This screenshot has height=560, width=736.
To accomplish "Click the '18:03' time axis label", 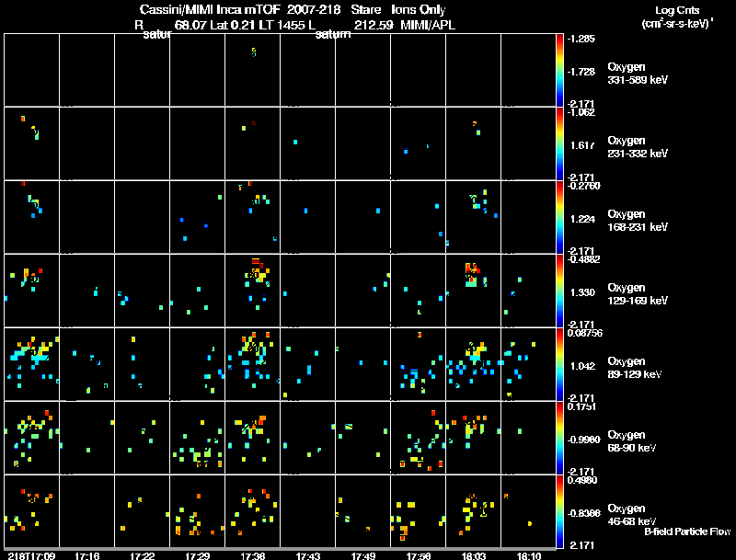I will [474, 555].
